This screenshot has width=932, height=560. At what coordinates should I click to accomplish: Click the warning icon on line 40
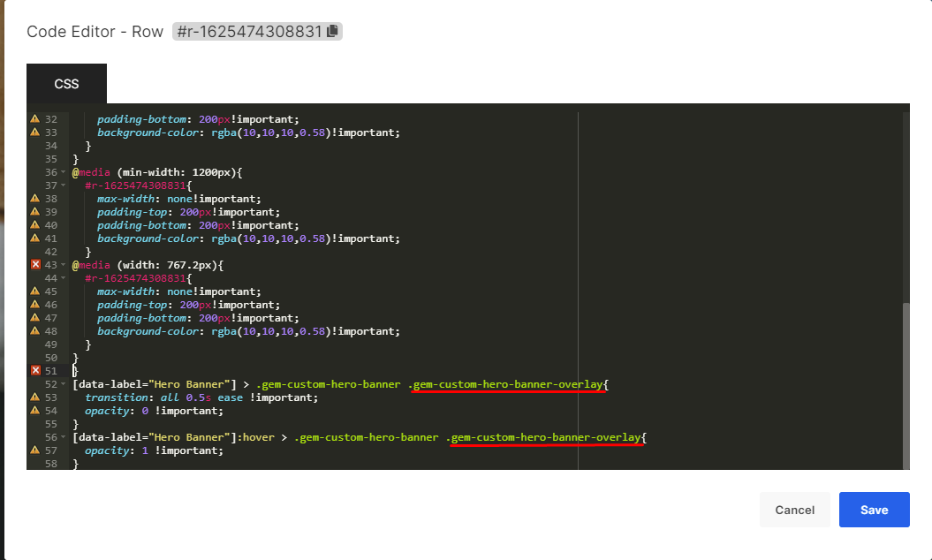click(x=35, y=224)
